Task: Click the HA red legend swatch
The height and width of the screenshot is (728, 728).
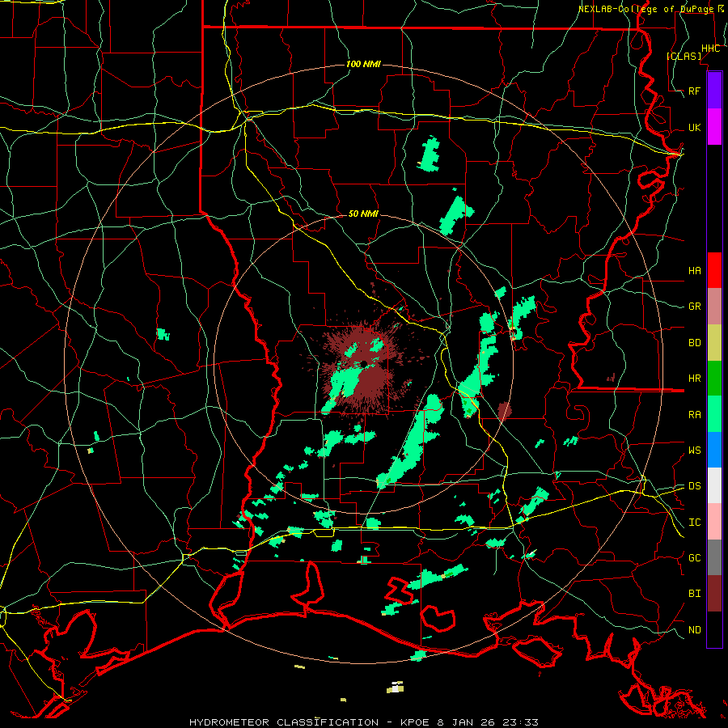Action: [x=714, y=270]
